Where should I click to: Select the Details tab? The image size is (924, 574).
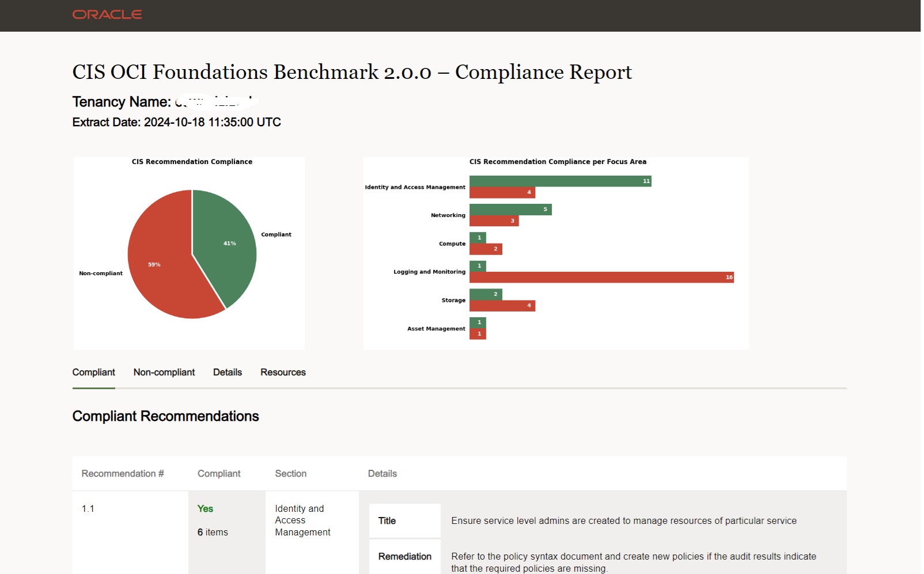point(228,372)
